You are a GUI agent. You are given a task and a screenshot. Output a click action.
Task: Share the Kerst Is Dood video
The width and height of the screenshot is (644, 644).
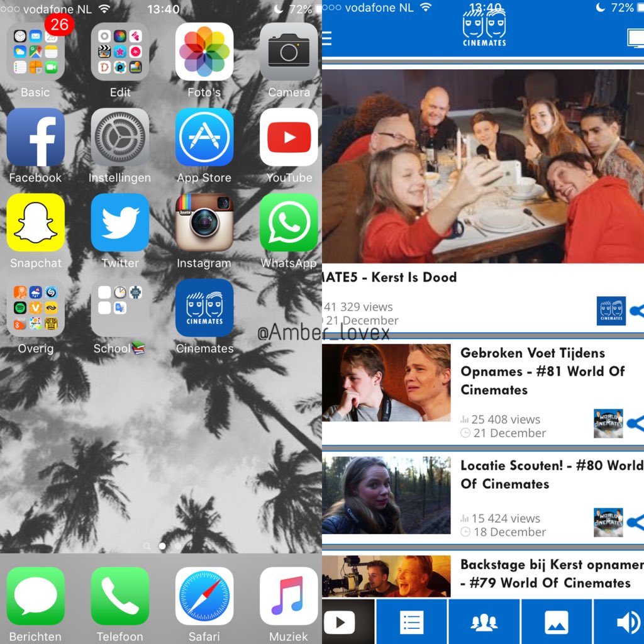click(637, 311)
